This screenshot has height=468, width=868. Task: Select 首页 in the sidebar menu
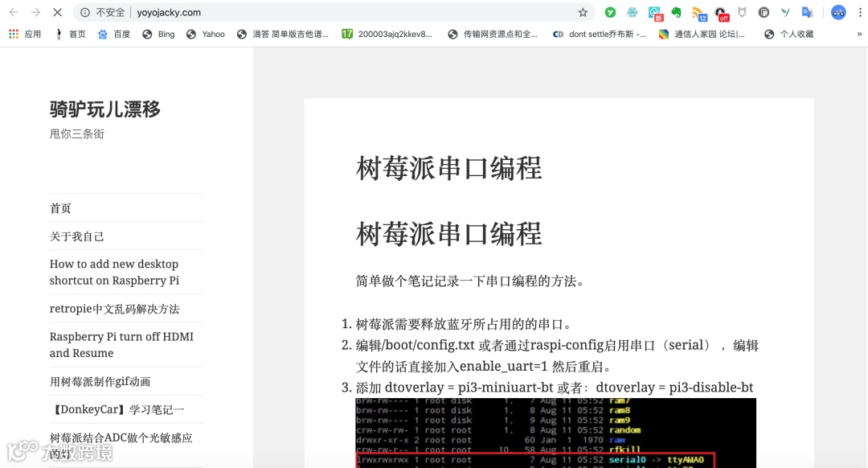[x=60, y=208]
